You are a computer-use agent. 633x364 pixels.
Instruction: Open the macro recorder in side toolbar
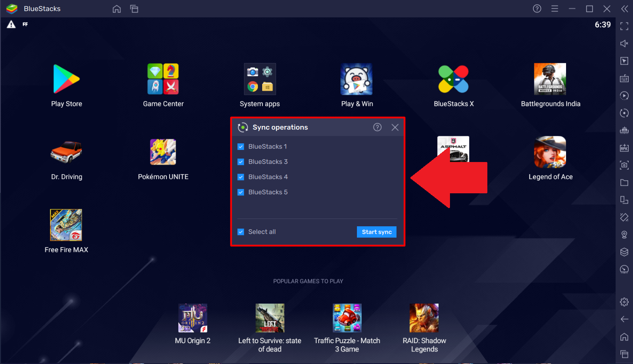point(624,96)
